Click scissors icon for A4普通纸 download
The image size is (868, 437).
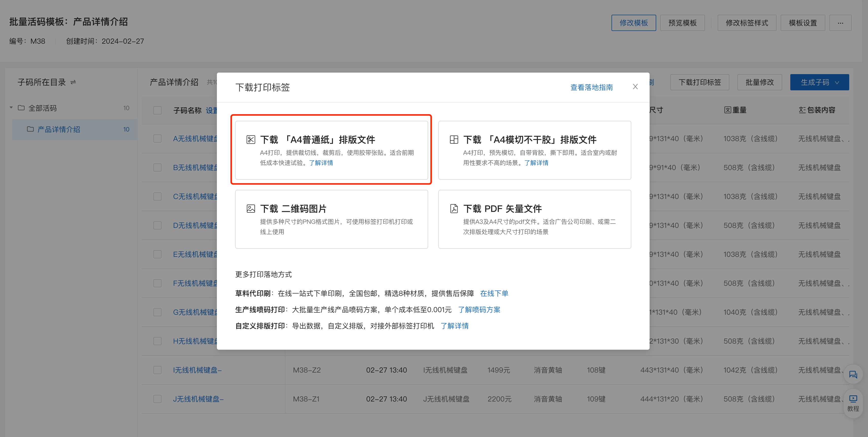251,140
